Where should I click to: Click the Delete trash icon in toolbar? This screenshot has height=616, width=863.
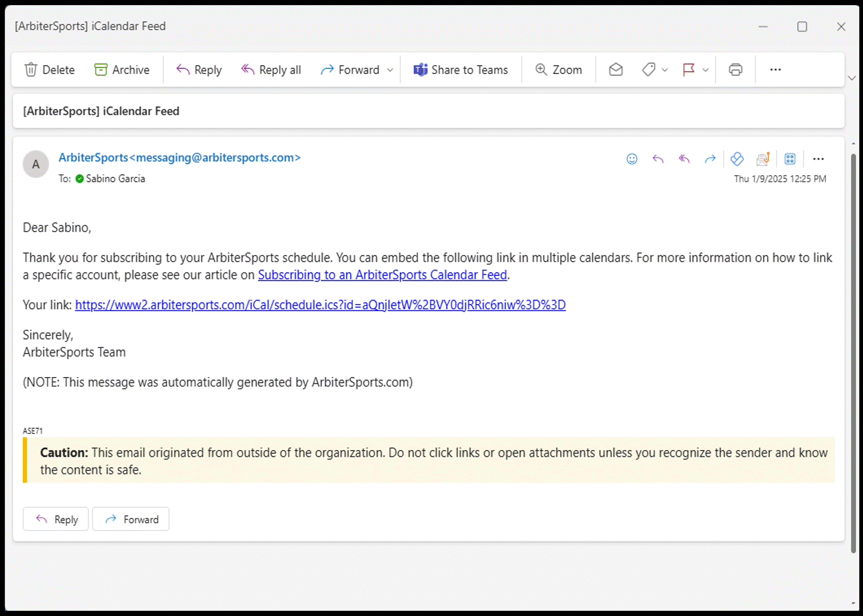click(x=31, y=70)
